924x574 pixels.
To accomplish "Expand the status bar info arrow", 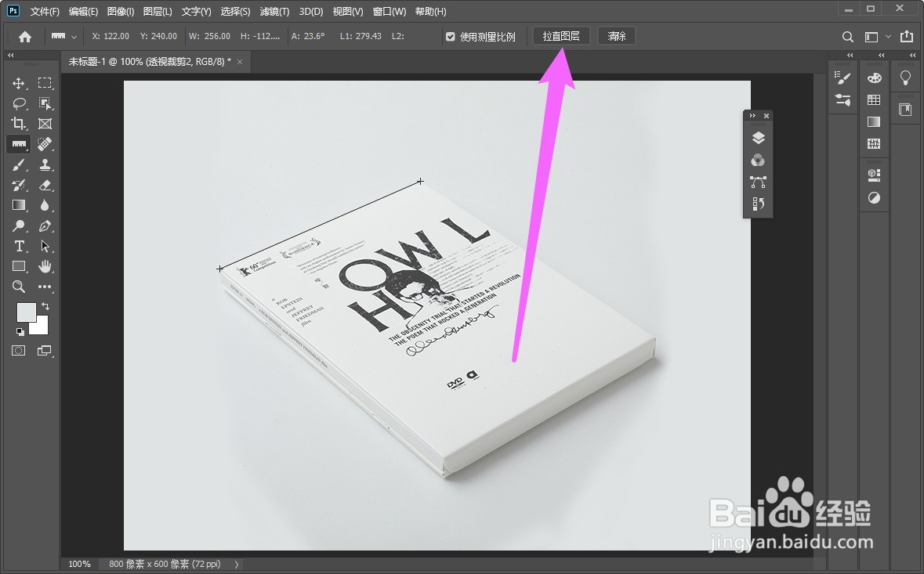I will [237, 564].
